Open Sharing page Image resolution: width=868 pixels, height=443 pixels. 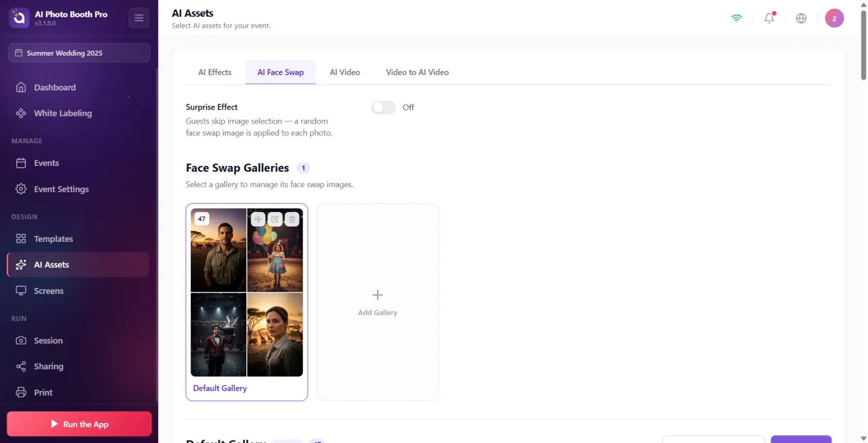(79, 367)
